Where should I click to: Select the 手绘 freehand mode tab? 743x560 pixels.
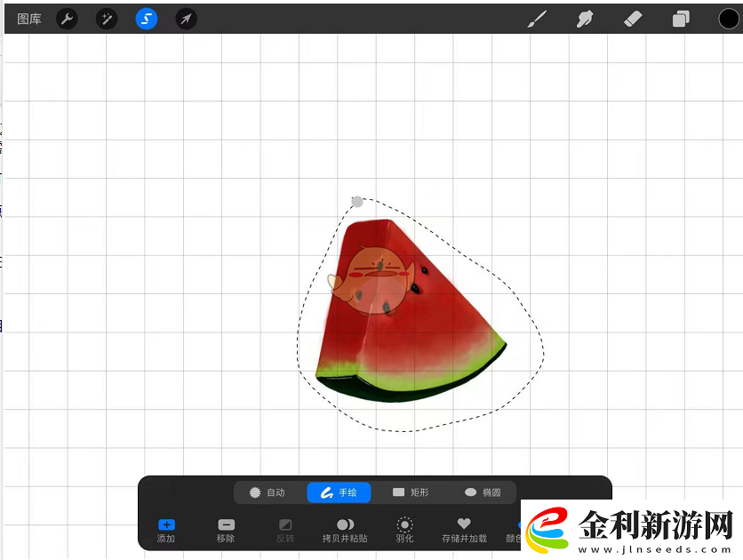click(x=339, y=492)
